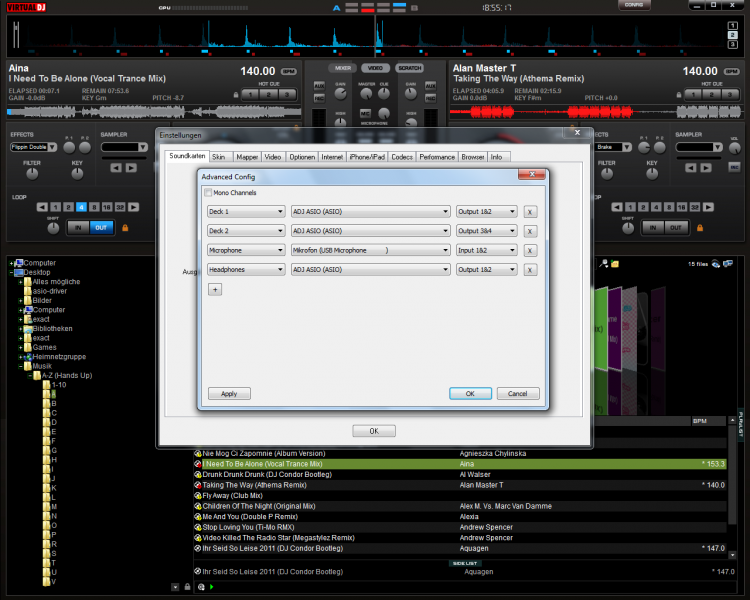Remove the Deck 1 row with X
750x600 pixels.
(529, 212)
